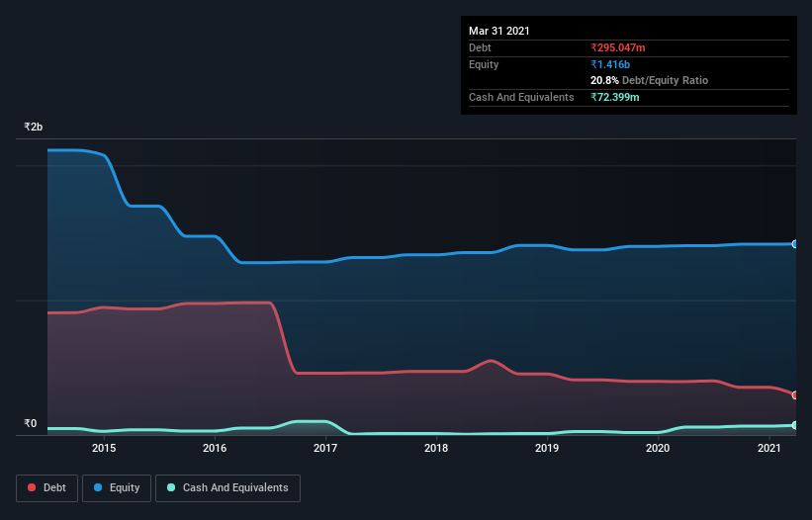
Task: Click the ₹1.416b equity value
Action: (x=610, y=64)
